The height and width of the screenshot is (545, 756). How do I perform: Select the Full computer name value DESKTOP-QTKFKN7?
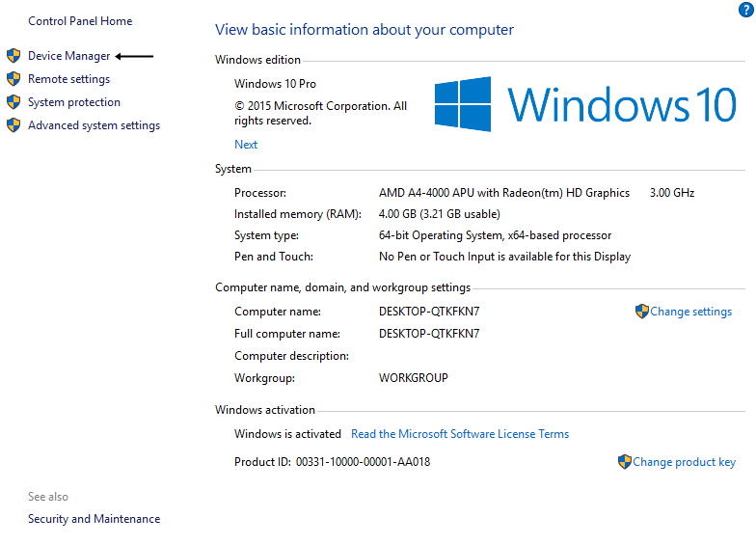(429, 334)
